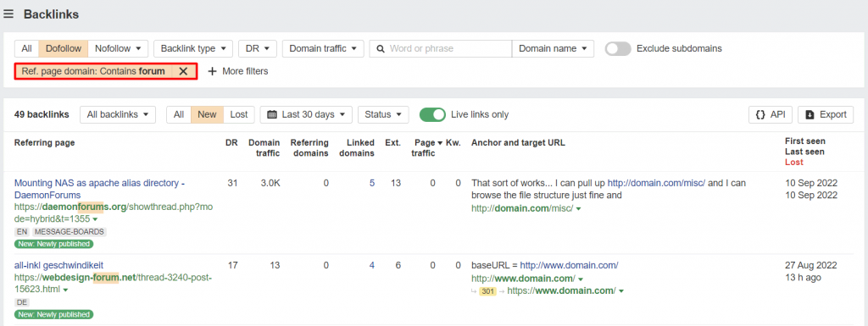This screenshot has width=868, height=326.
Task: Click the Anchor and target URL header
Action: pyautogui.click(x=518, y=142)
